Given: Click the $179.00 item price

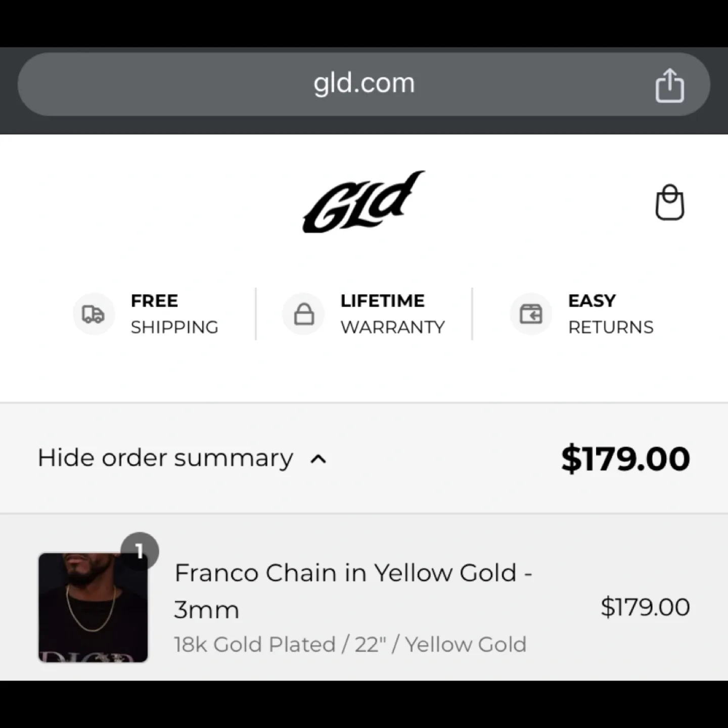Looking at the screenshot, I should point(645,607).
